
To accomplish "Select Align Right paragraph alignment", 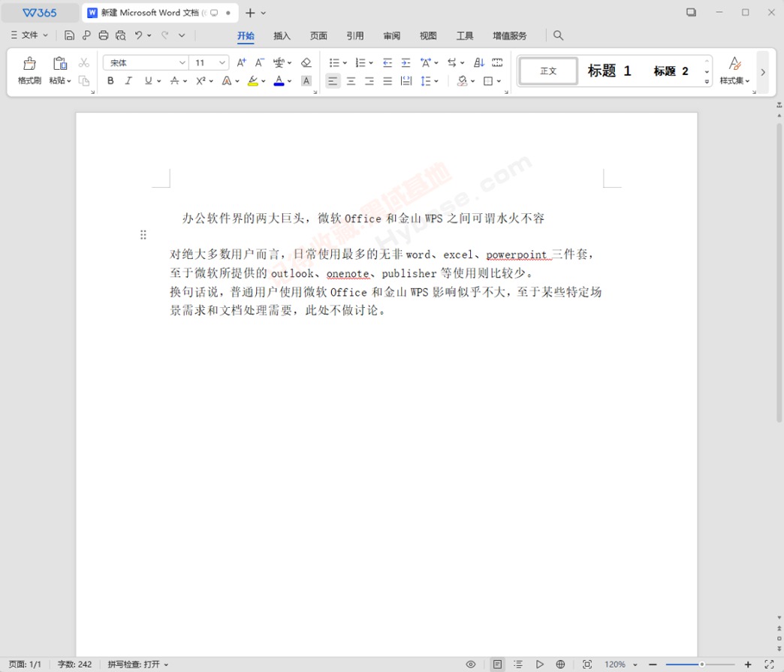I will 369,81.
